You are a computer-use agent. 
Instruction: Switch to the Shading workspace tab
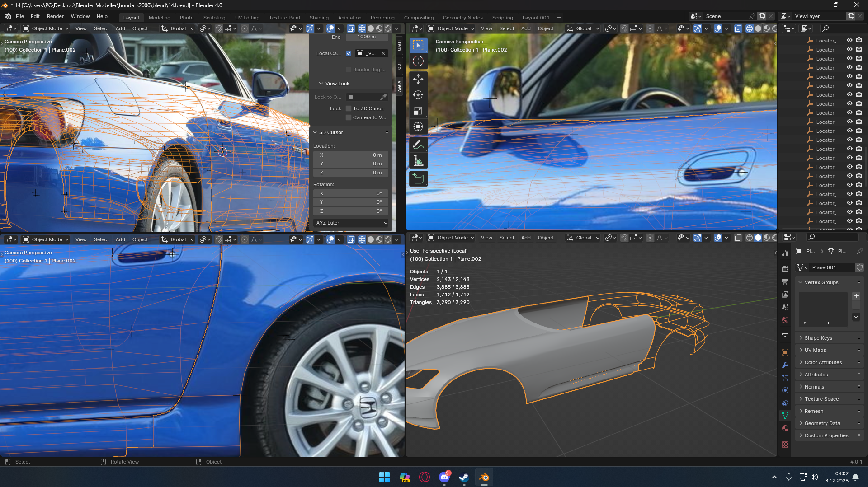(319, 18)
